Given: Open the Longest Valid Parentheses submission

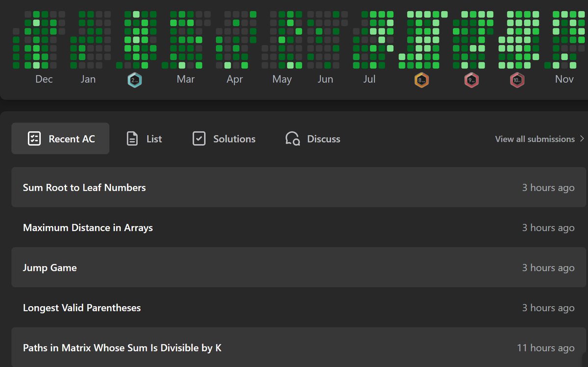Looking at the screenshot, I should 81,308.
